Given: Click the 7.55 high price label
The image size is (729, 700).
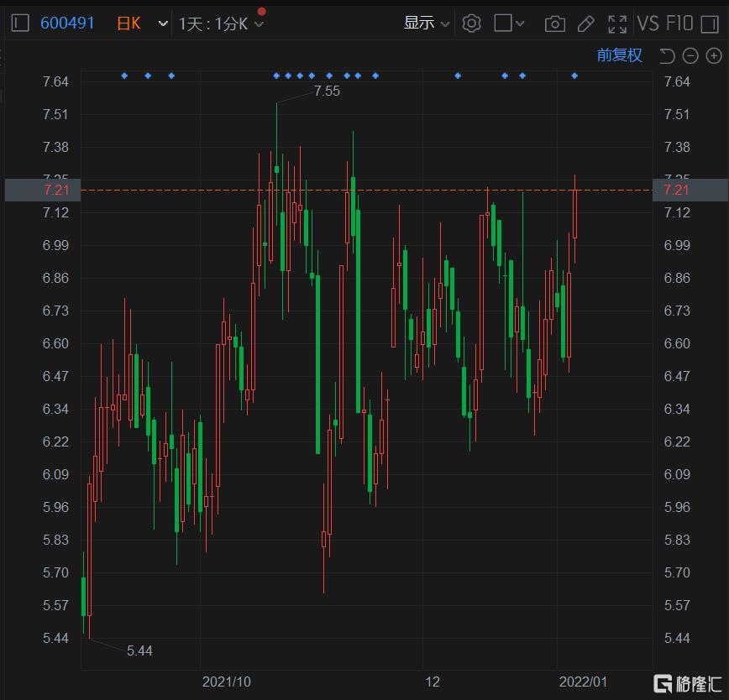Looking at the screenshot, I should (327, 91).
